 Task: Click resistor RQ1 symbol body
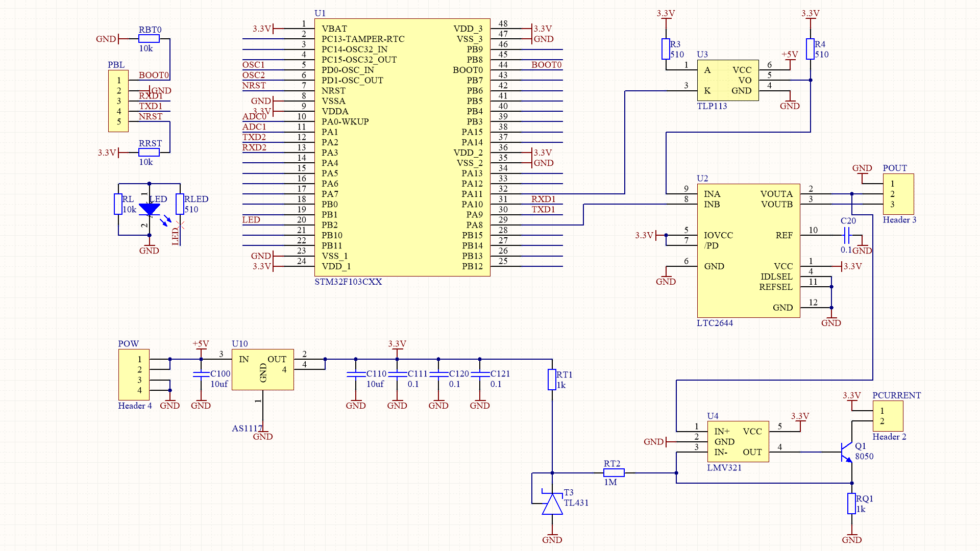tap(851, 503)
